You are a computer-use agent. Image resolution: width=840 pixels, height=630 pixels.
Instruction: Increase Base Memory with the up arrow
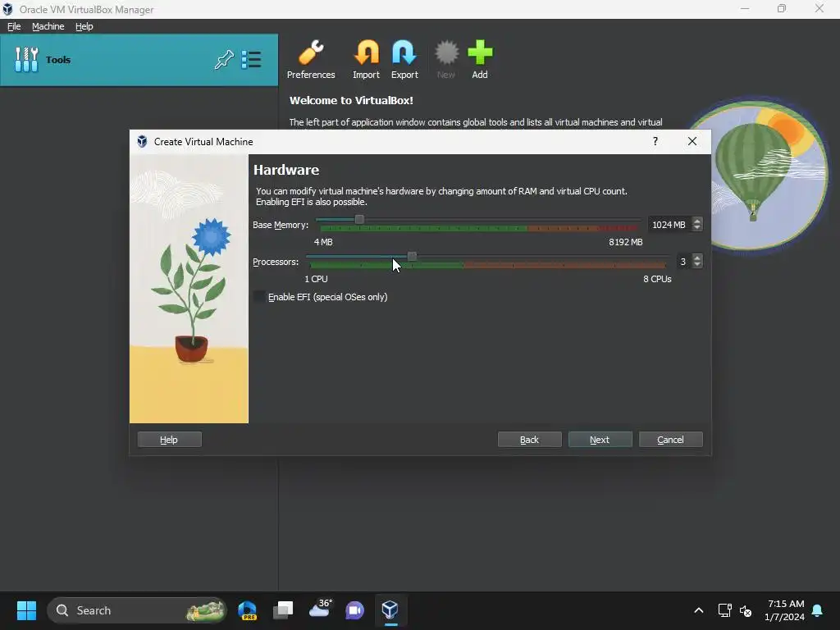tap(697, 221)
